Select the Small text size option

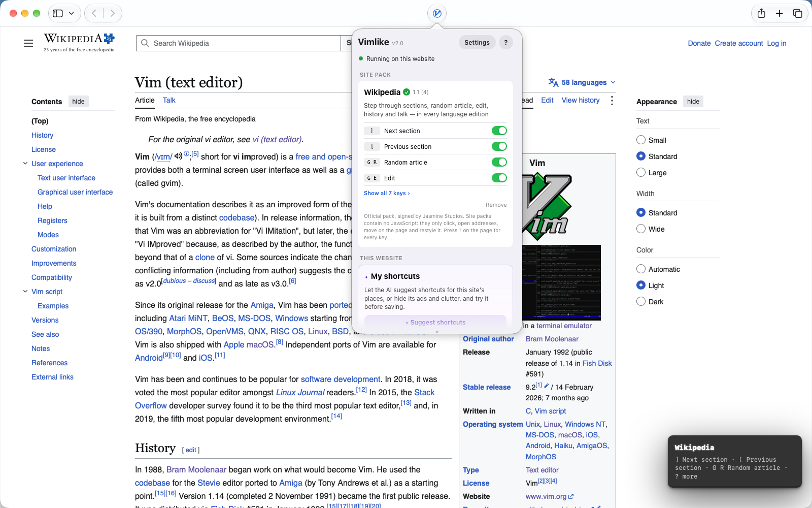tap(641, 140)
